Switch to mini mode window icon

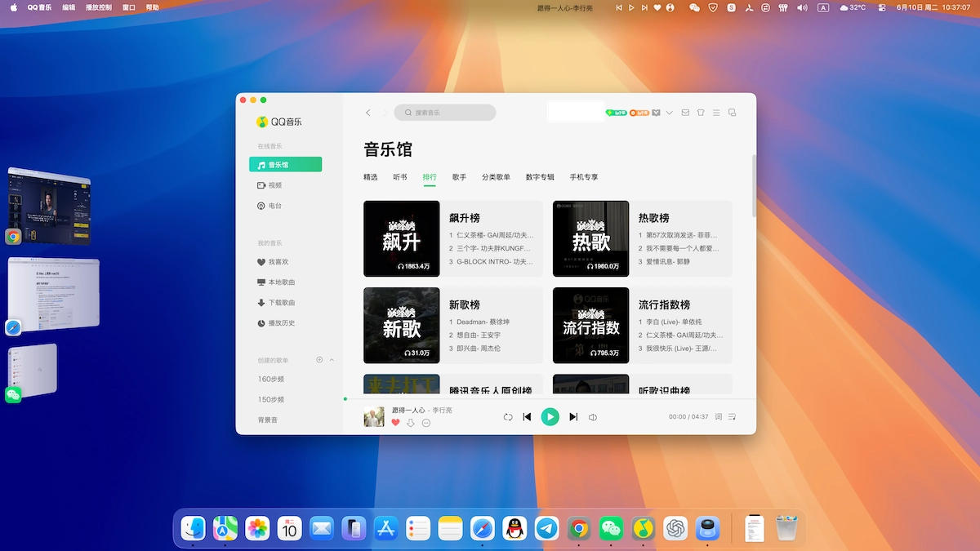click(x=732, y=113)
